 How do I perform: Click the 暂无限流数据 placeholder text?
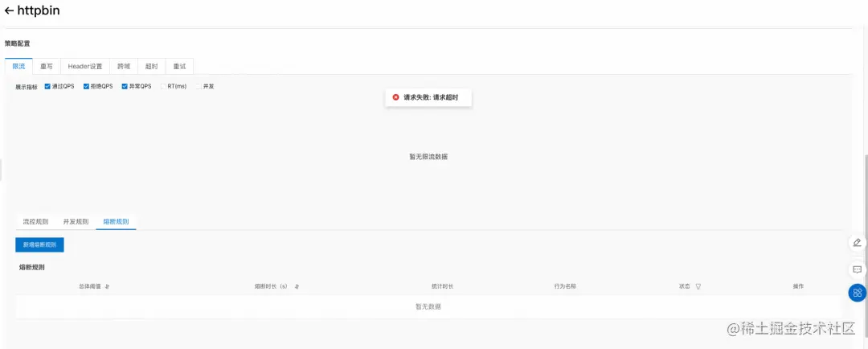pyautogui.click(x=428, y=157)
